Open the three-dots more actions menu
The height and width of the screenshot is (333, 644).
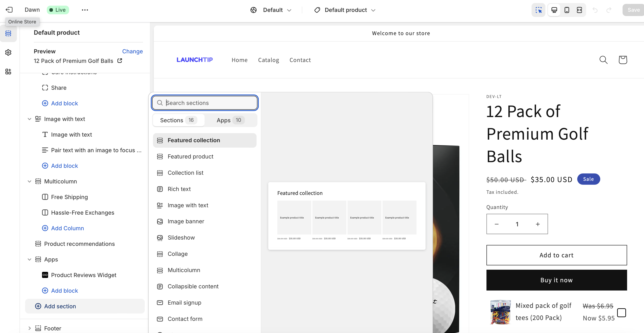(85, 10)
